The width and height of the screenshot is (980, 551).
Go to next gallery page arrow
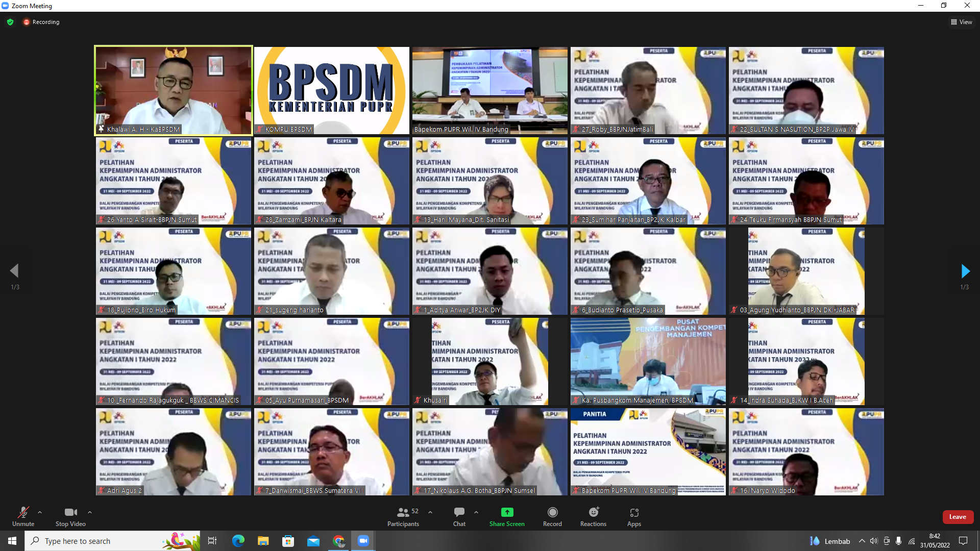click(965, 271)
